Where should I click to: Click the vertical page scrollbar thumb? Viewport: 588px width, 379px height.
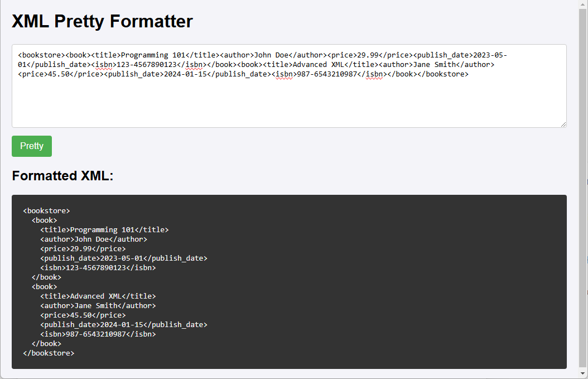coord(583,188)
